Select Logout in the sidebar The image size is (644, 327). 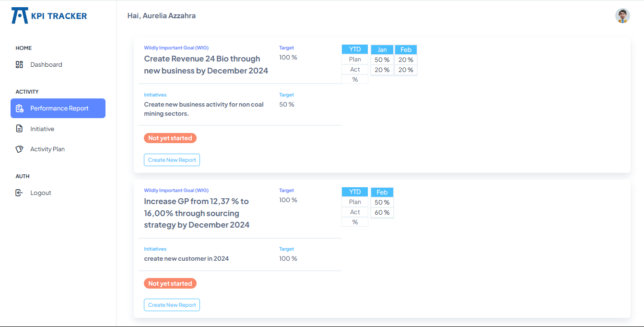pos(58,193)
